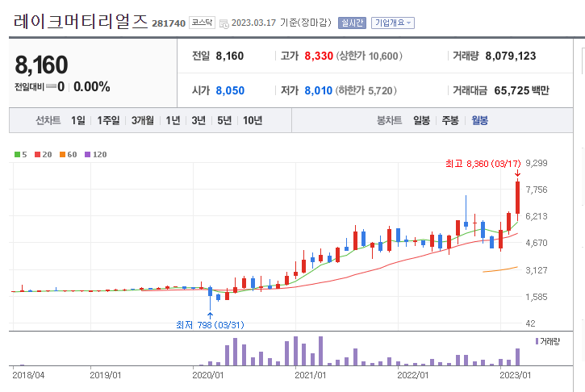Click the 거래대금 value 65,725 백만
This screenshot has height=392, width=585.
coord(521,90)
